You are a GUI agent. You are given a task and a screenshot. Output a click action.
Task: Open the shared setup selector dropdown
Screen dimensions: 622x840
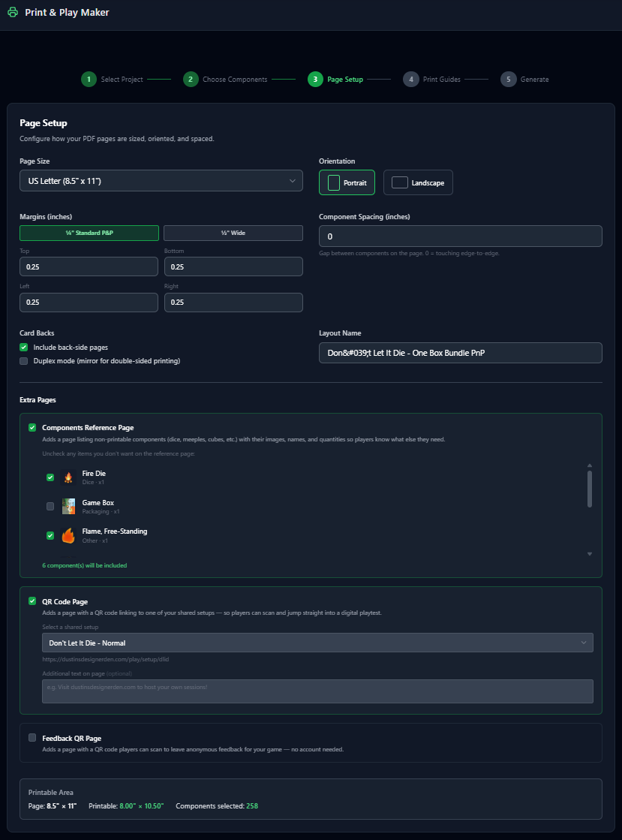click(317, 642)
